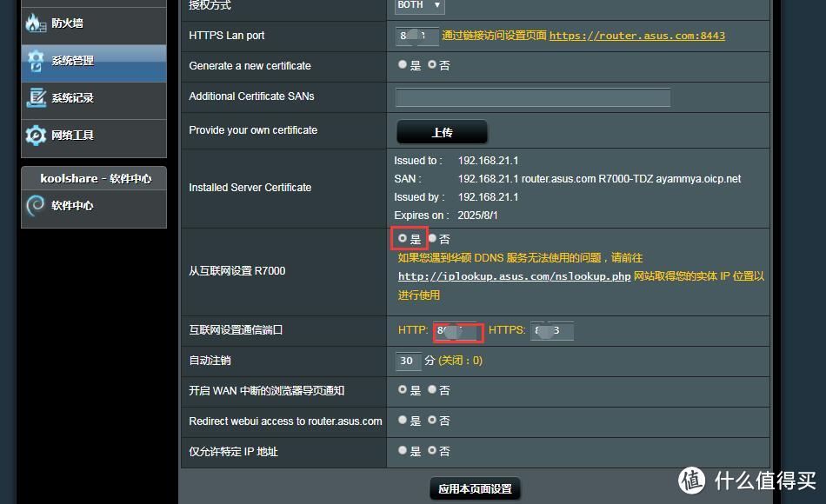Open the router.asus.com:8443 link
The width and height of the screenshot is (826, 504).
pos(636,36)
